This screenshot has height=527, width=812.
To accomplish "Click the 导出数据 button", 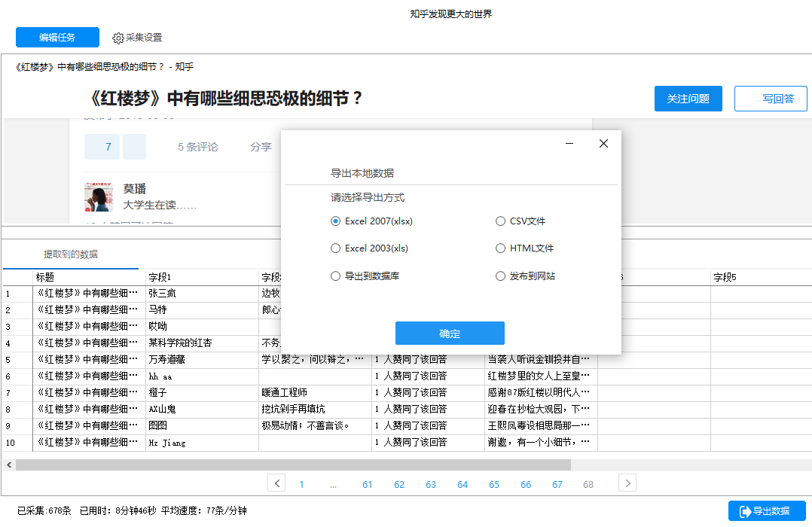I will coord(767,511).
